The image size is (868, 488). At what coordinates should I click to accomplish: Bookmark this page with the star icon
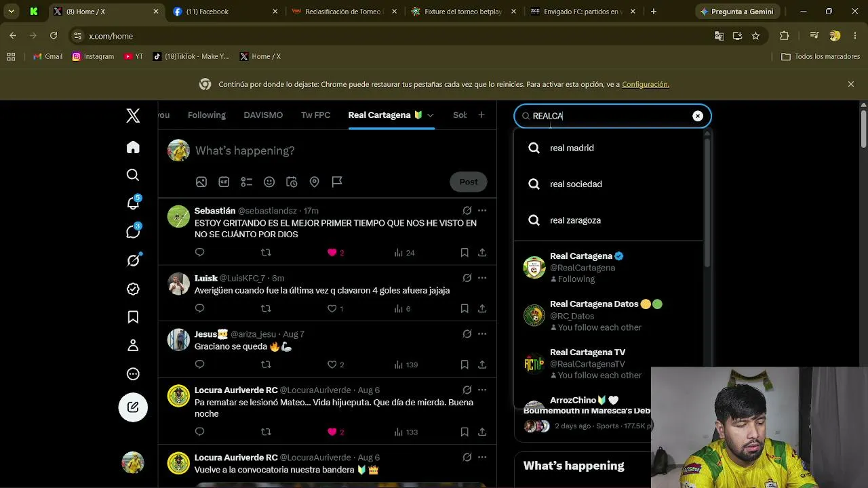click(755, 36)
